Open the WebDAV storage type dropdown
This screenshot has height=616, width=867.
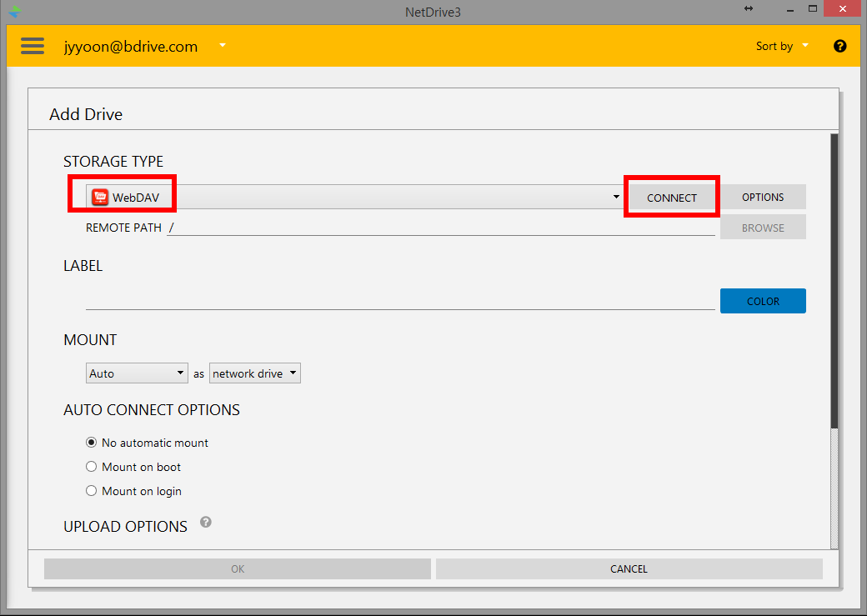(353, 197)
